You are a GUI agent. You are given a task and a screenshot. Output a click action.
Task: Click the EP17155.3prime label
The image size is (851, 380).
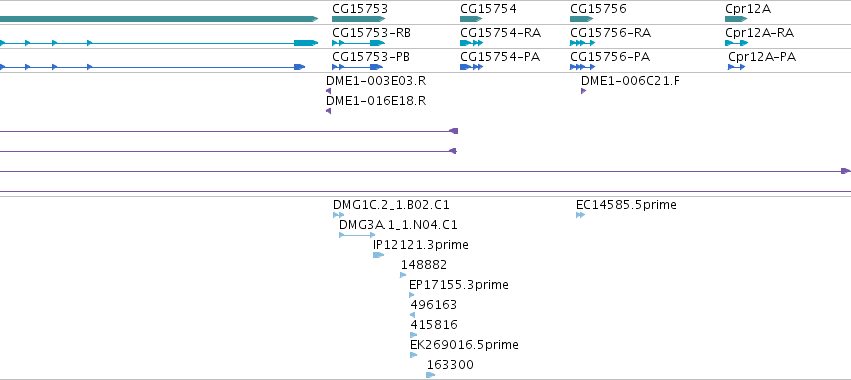459,285
